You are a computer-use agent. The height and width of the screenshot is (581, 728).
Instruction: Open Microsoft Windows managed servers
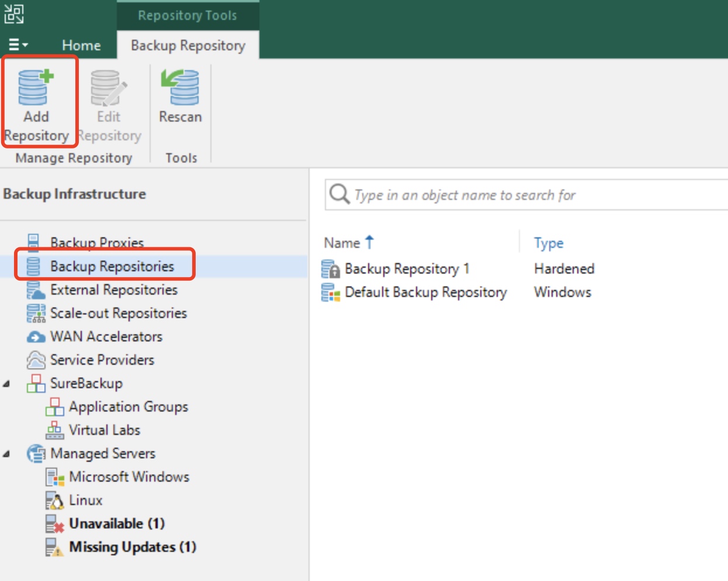tap(129, 476)
